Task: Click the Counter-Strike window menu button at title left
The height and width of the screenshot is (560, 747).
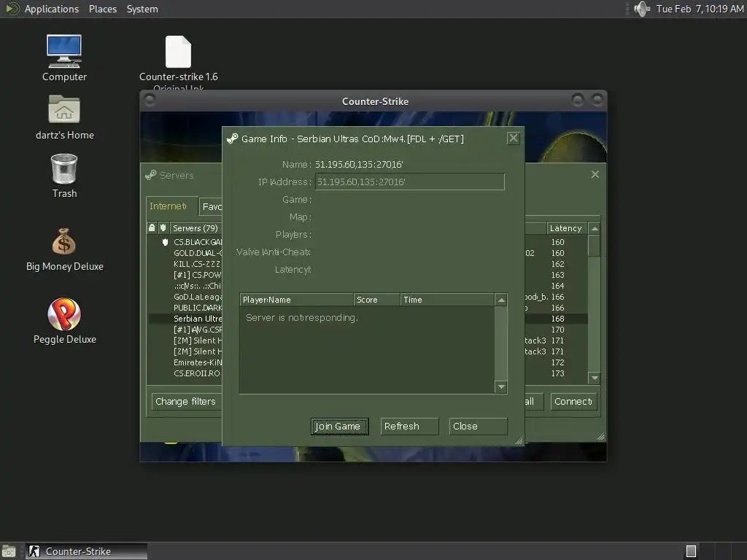Action: [x=149, y=101]
